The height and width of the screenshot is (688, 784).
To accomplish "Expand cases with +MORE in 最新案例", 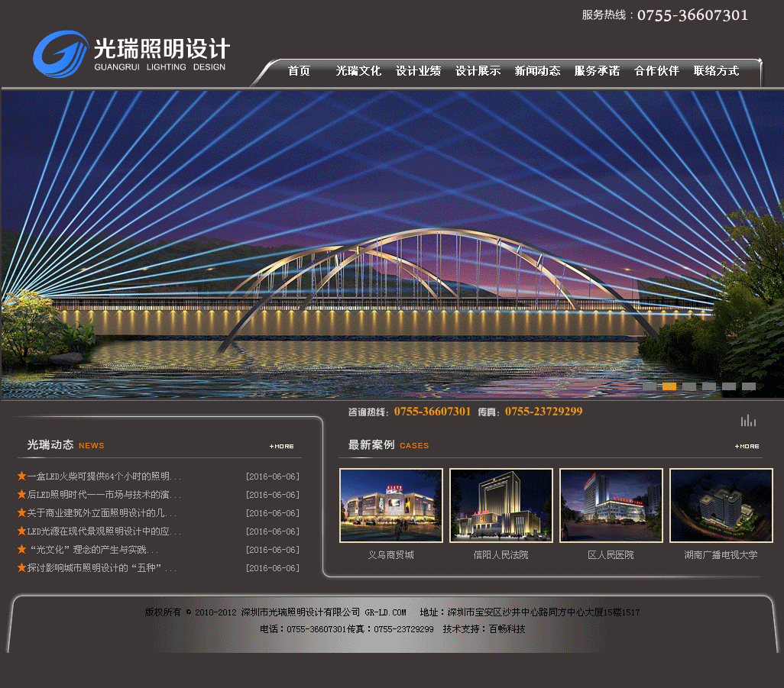I will pos(747,446).
